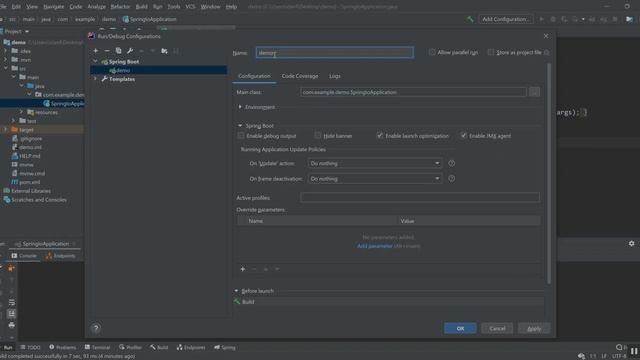Viewport: 640px width, 360px height.
Task: Open Terminal tool window
Action: coord(98,347)
